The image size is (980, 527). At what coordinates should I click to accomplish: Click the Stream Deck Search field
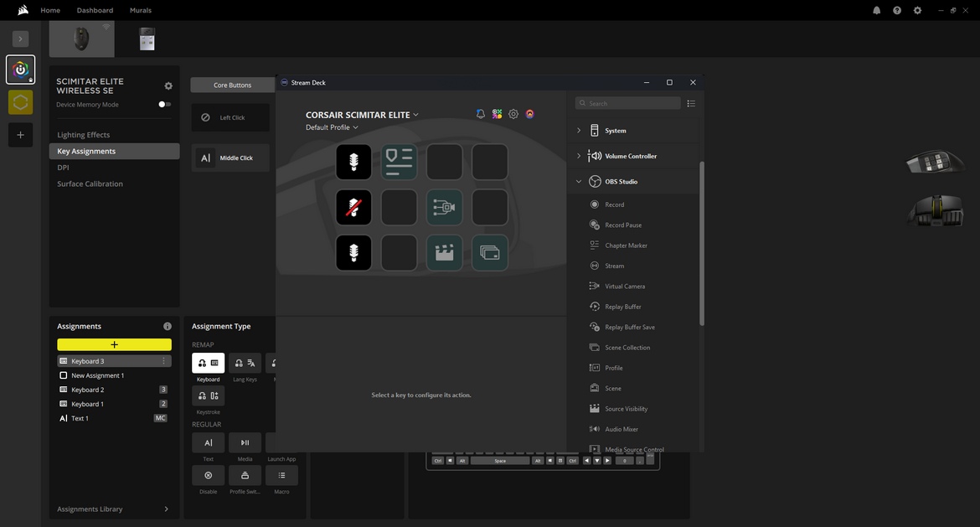[627, 103]
